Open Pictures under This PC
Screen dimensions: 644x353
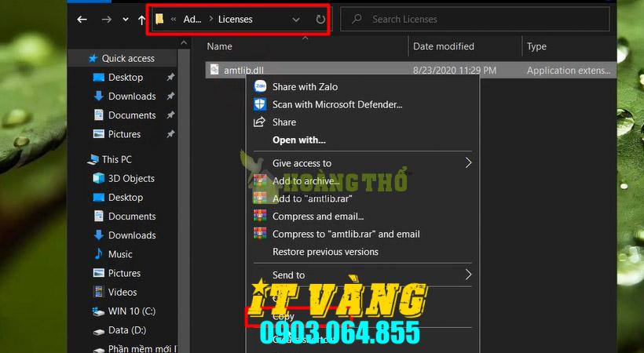click(x=124, y=273)
